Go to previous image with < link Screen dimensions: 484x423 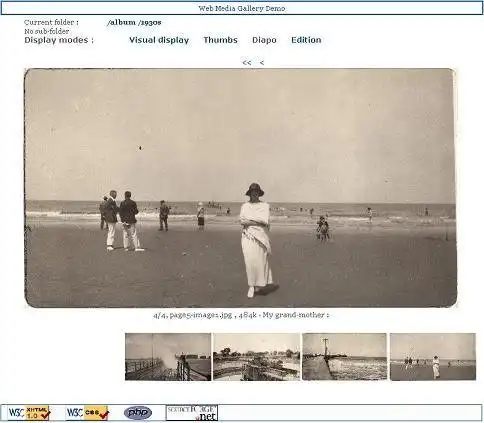point(262,63)
